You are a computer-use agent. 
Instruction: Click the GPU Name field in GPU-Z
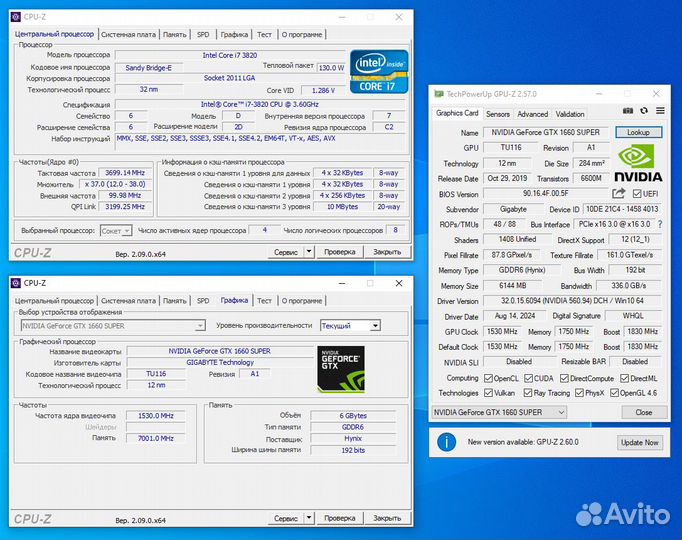pos(545,132)
